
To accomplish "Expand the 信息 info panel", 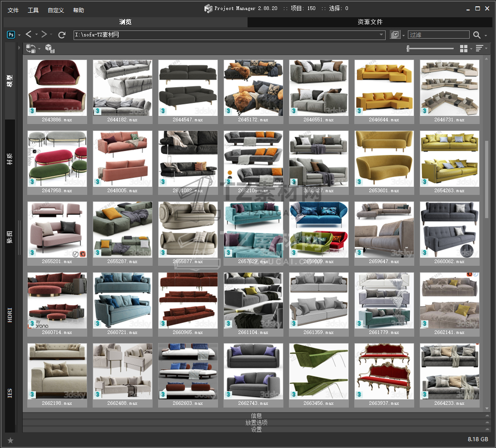I will (256, 415).
